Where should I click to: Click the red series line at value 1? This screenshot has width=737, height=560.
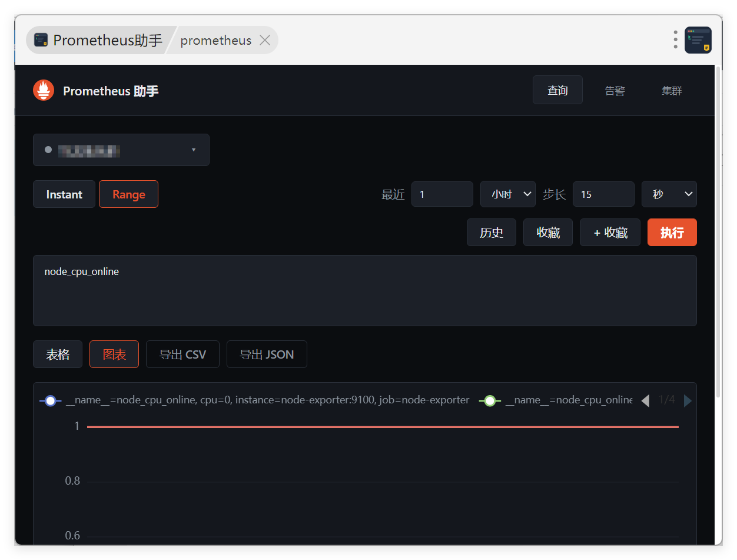(x=383, y=426)
